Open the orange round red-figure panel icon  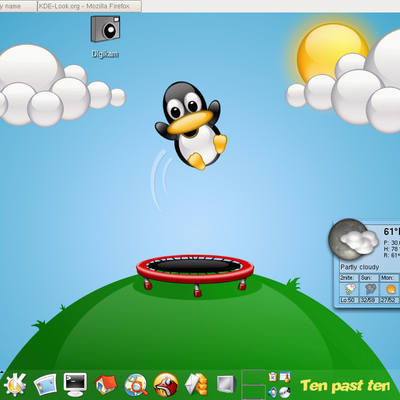click(x=166, y=385)
